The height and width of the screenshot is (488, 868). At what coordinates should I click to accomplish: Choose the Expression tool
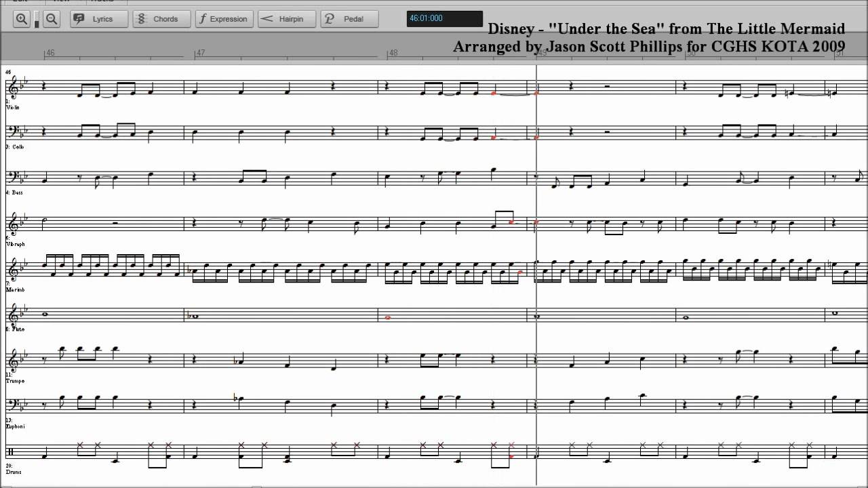[223, 19]
